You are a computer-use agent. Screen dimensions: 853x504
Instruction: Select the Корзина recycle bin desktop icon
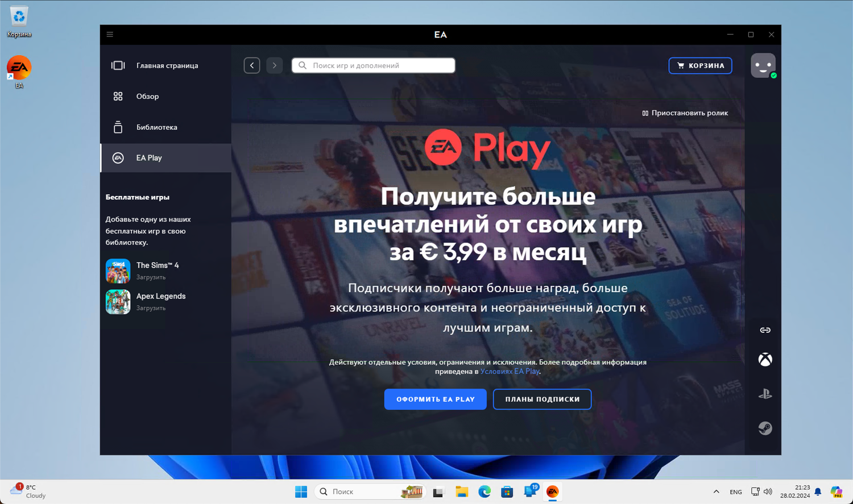[19, 22]
